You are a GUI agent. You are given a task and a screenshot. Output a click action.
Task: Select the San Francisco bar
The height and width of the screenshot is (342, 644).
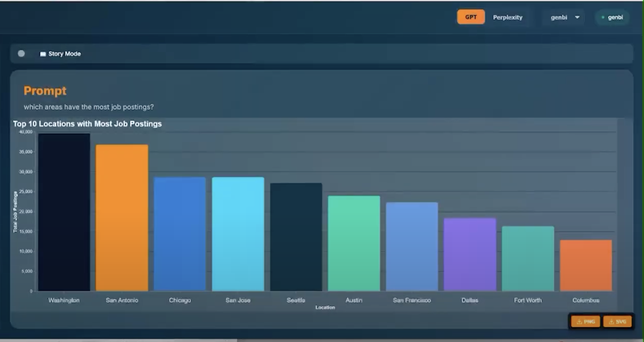point(412,247)
